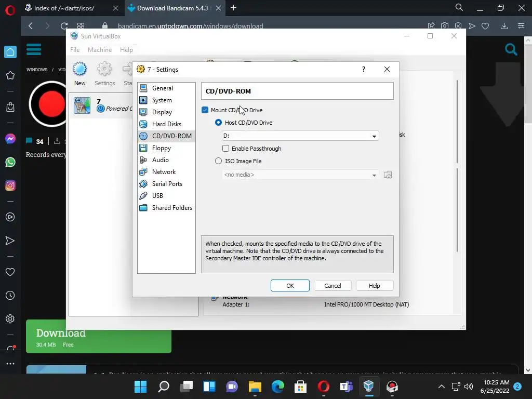Select Hard Disks settings category
Screen dimensions: 532x399
pyautogui.click(x=166, y=124)
